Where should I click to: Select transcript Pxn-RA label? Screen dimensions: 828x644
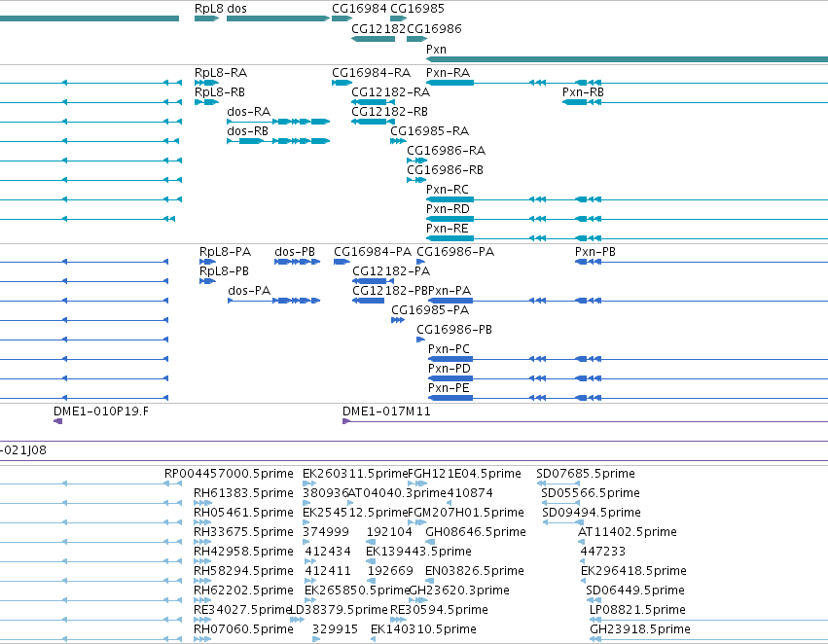coord(448,72)
